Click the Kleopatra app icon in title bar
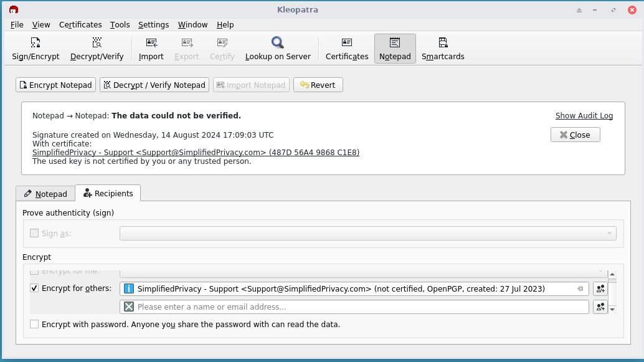644x362 pixels. 14,10
